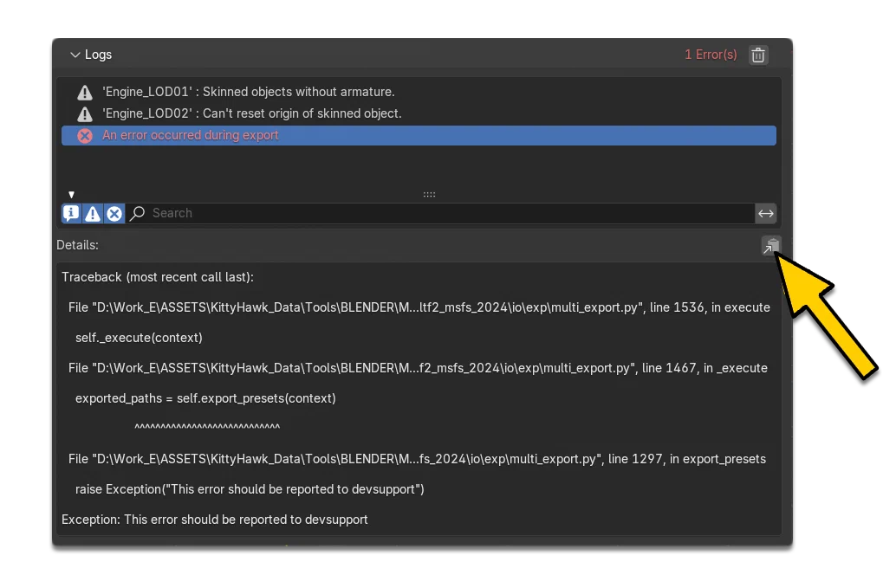Viewport: 896px width, 588px height.
Task: Select the 'An error occurred during export' entry
Action: click(x=419, y=135)
